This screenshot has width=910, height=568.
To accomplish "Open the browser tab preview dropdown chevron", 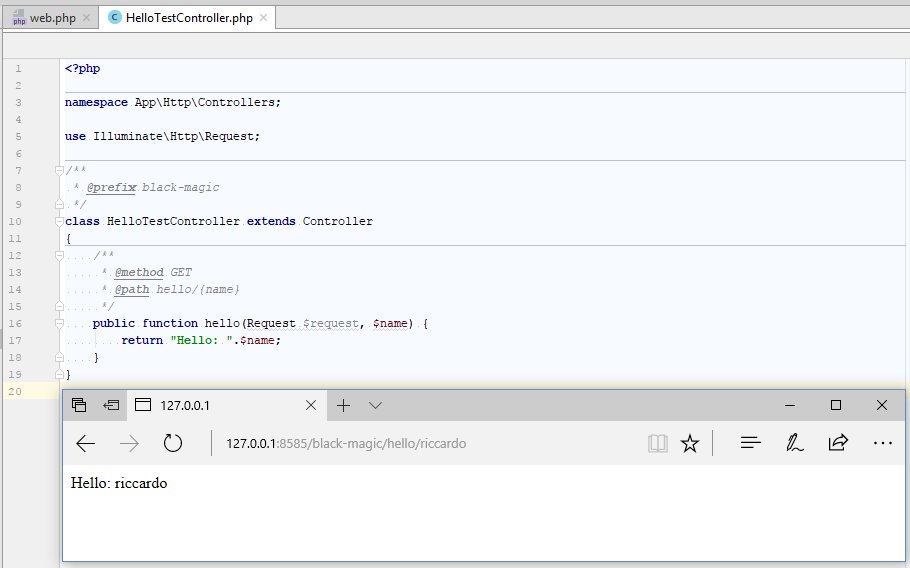I will [375, 406].
